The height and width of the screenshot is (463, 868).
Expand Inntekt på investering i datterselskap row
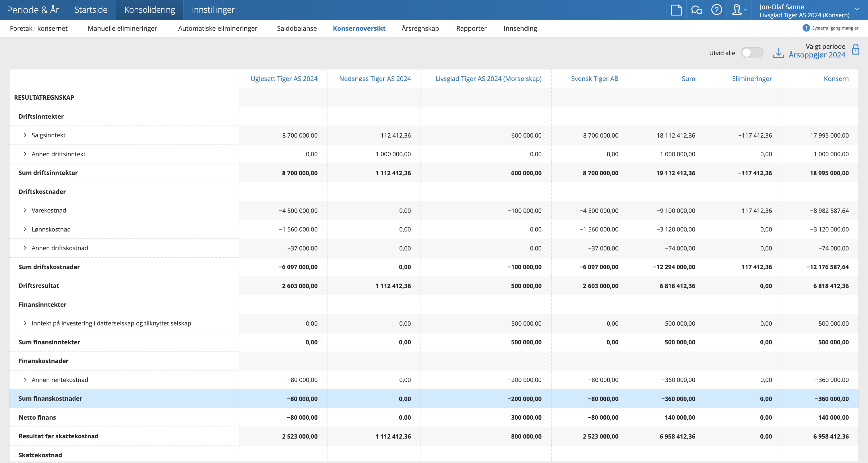tap(25, 323)
